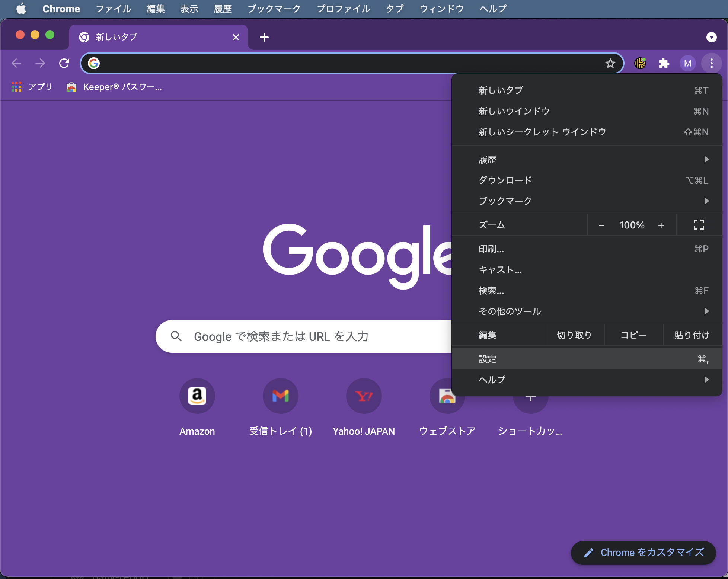Viewport: 728px width, 579px height.
Task: Open ブックマーク in the macOS menu bar
Action: click(x=274, y=9)
